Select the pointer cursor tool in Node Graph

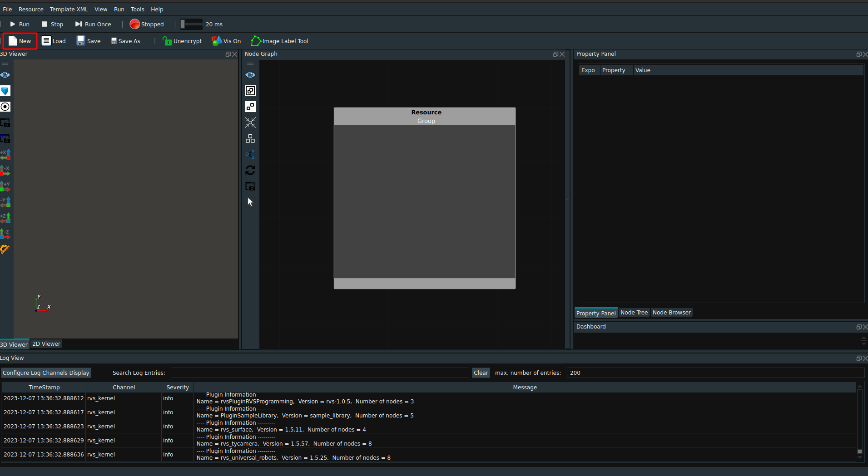(250, 202)
